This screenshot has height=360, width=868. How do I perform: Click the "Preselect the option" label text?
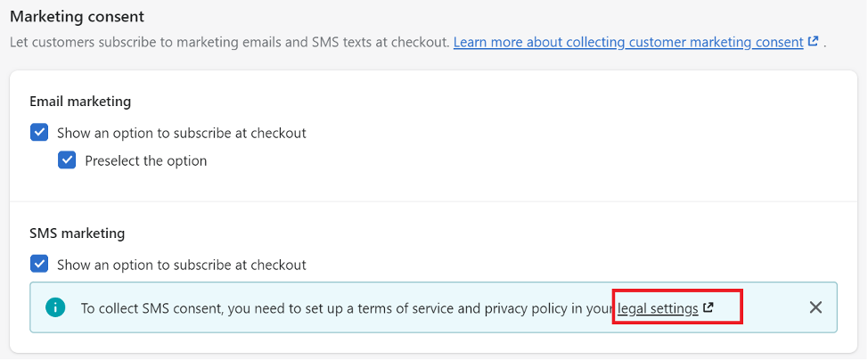click(145, 160)
